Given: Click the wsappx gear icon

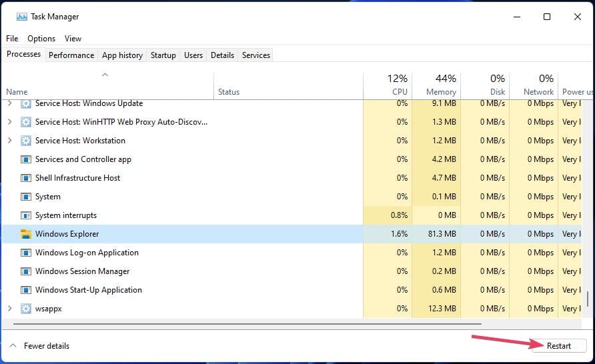Looking at the screenshot, I should (x=26, y=309).
